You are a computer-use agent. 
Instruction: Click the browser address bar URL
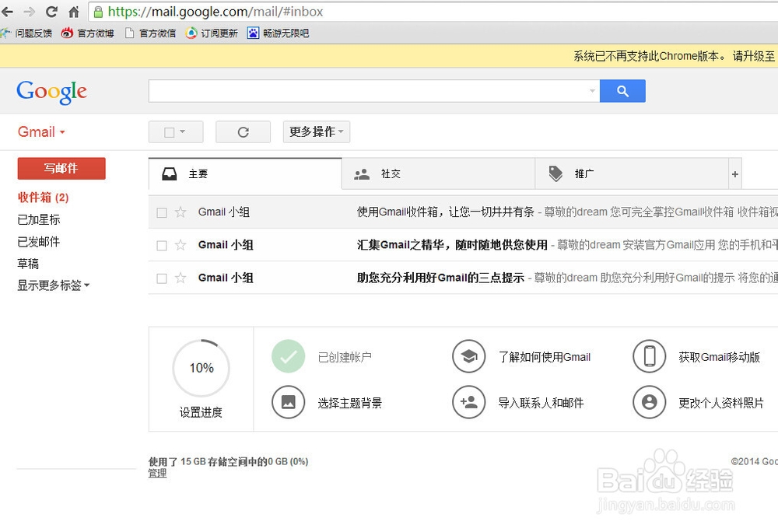216,12
